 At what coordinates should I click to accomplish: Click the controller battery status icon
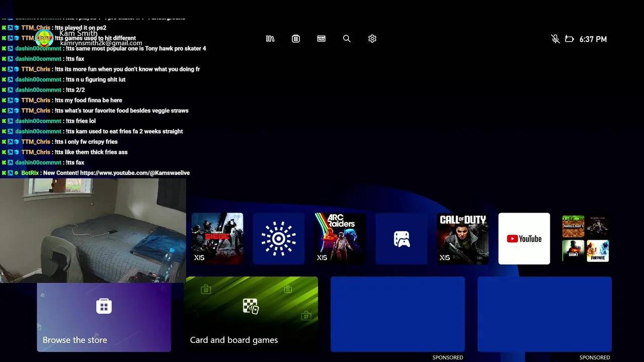570,39
